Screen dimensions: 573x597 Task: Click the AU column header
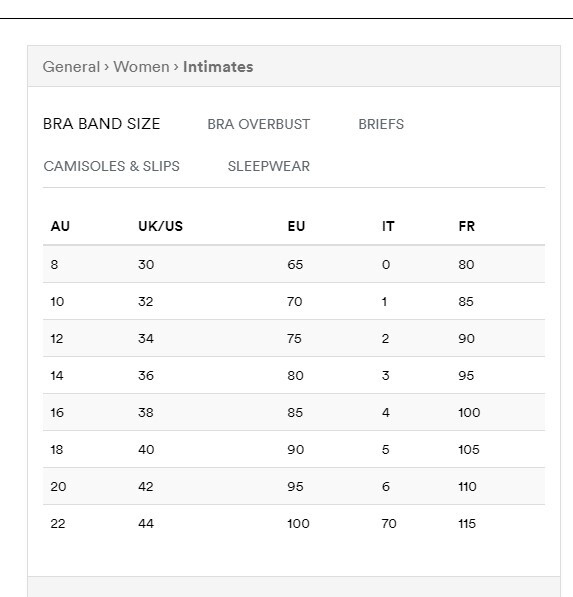60,226
